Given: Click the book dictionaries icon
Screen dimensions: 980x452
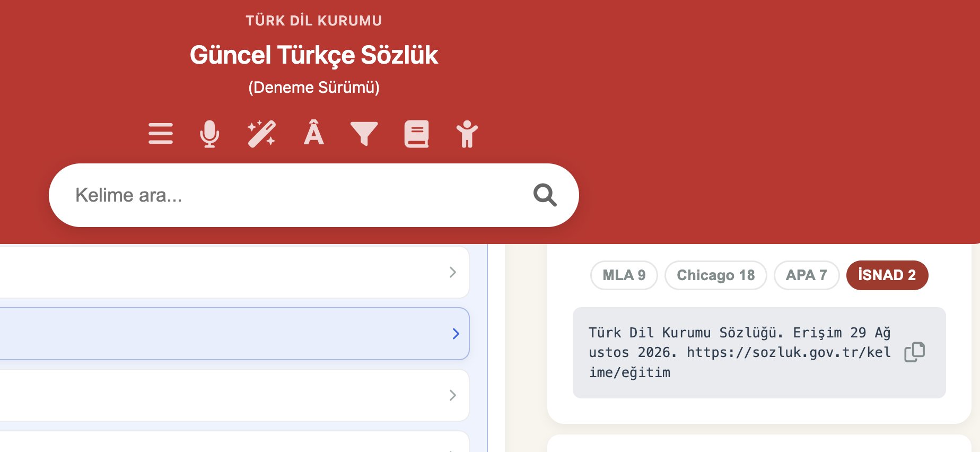Looking at the screenshot, I should pos(417,134).
